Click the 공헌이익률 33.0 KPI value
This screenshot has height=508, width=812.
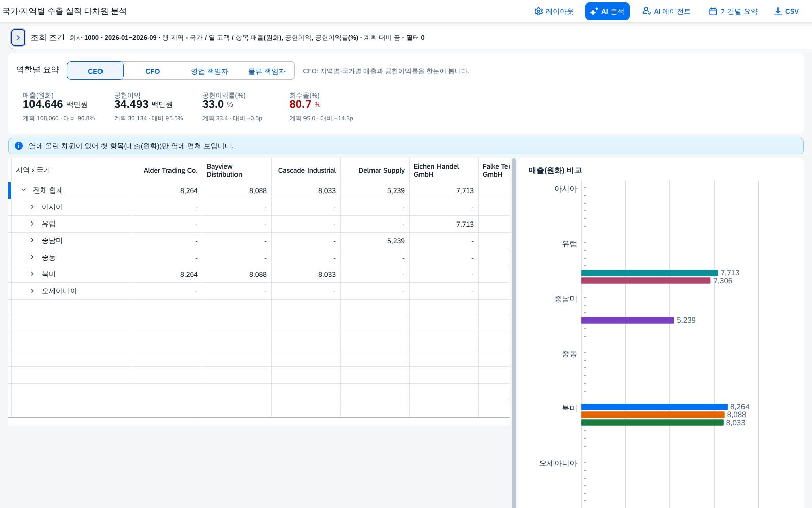[213, 104]
